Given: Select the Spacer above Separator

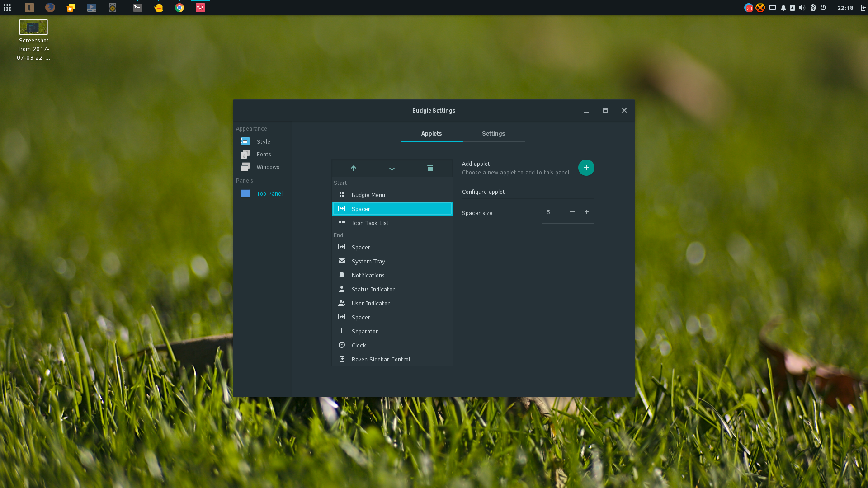Looking at the screenshot, I should 392,317.
